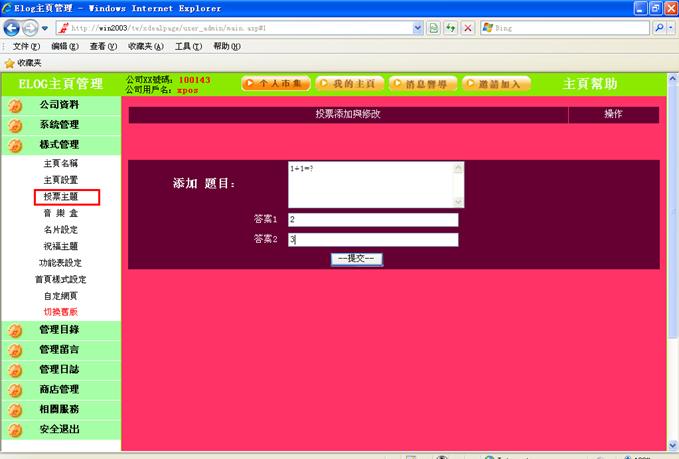Open the address bar URL dropdown

coord(418,28)
